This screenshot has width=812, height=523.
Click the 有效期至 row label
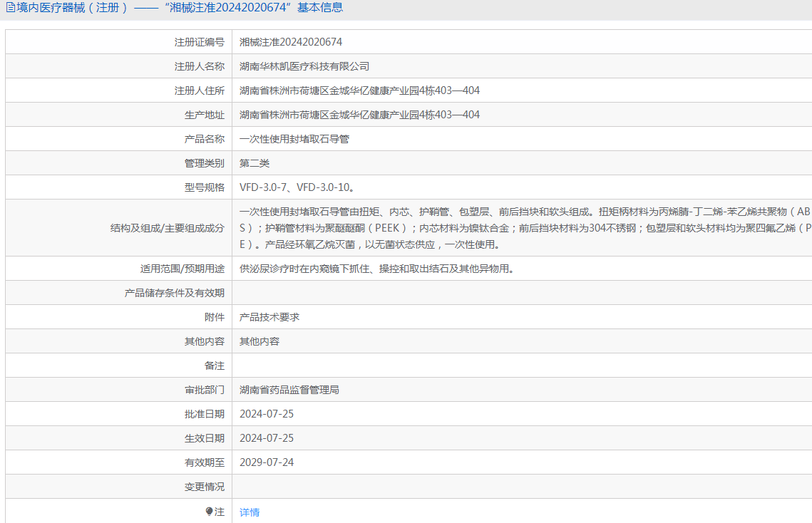(205, 462)
